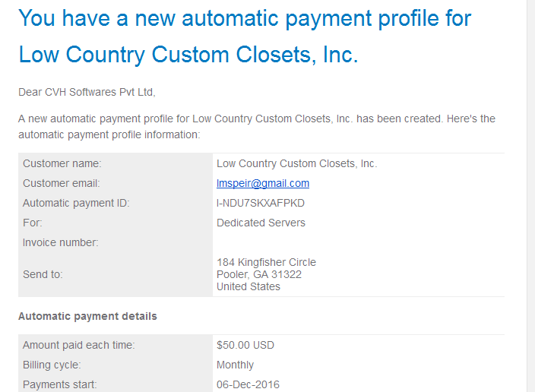Click the Send to label
The image size is (535, 392).
(43, 274)
